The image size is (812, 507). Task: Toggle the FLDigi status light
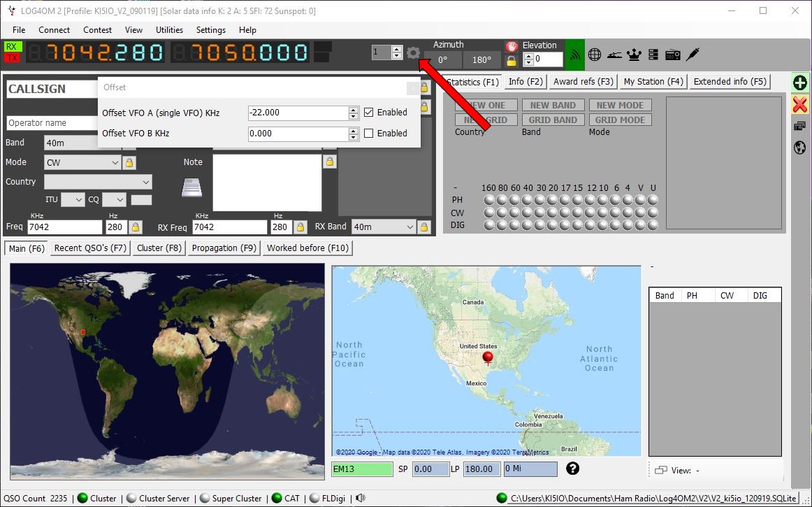pos(314,498)
